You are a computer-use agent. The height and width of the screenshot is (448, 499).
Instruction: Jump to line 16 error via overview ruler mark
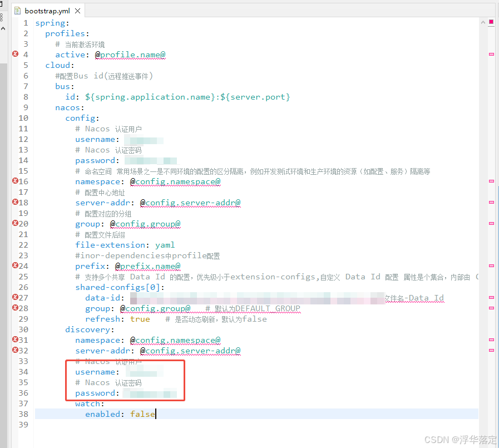491,181
